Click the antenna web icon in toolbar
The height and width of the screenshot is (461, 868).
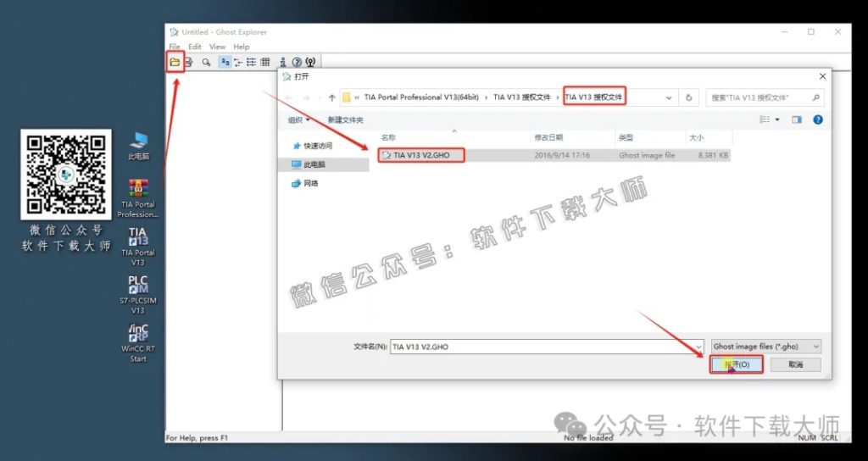pos(310,62)
